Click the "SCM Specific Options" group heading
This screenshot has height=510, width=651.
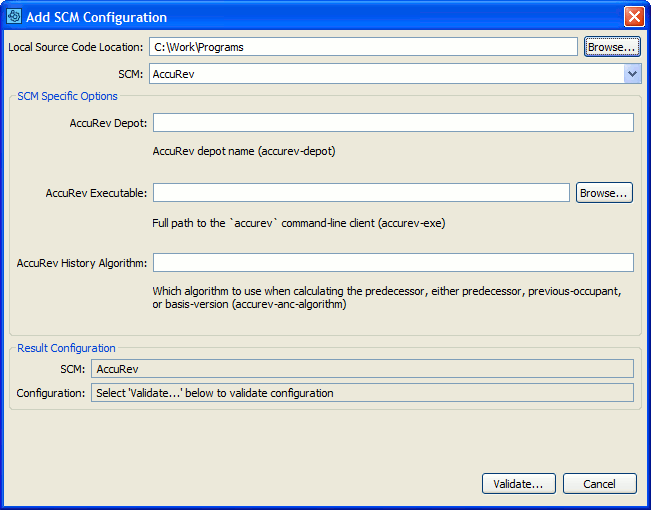coord(66,96)
